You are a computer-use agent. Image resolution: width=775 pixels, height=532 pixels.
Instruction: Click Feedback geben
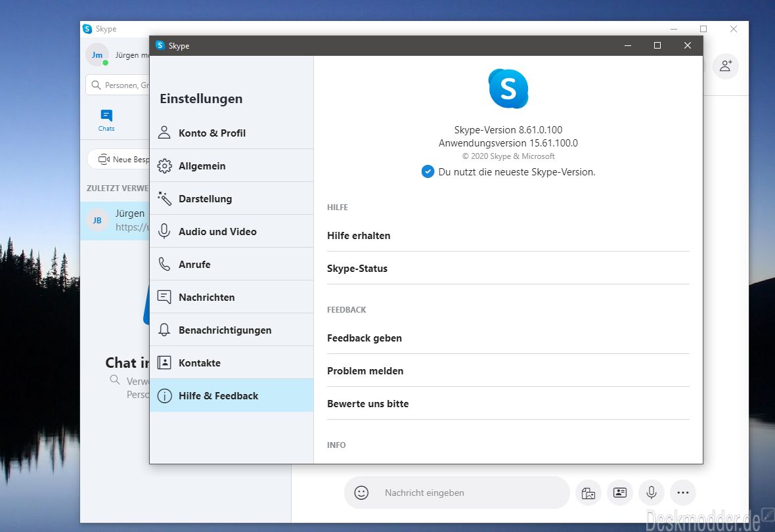point(508,338)
